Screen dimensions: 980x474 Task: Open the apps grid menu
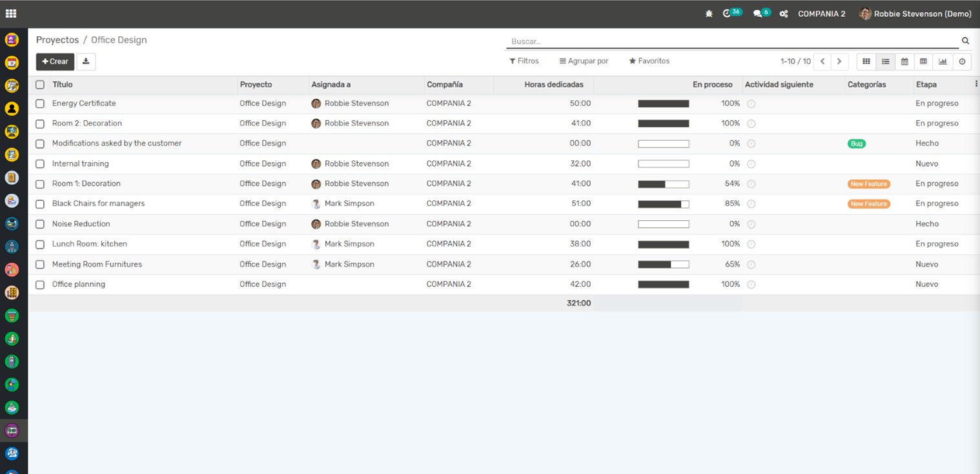11,14
